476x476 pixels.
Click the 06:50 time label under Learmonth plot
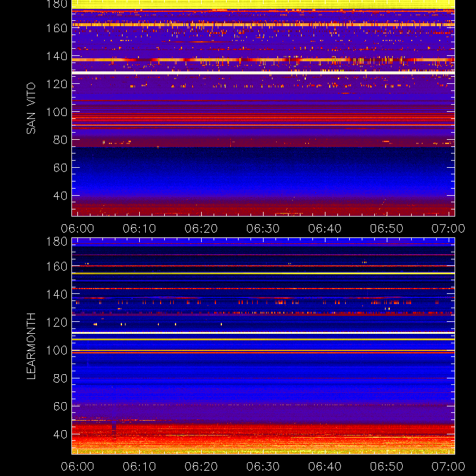point(387,466)
